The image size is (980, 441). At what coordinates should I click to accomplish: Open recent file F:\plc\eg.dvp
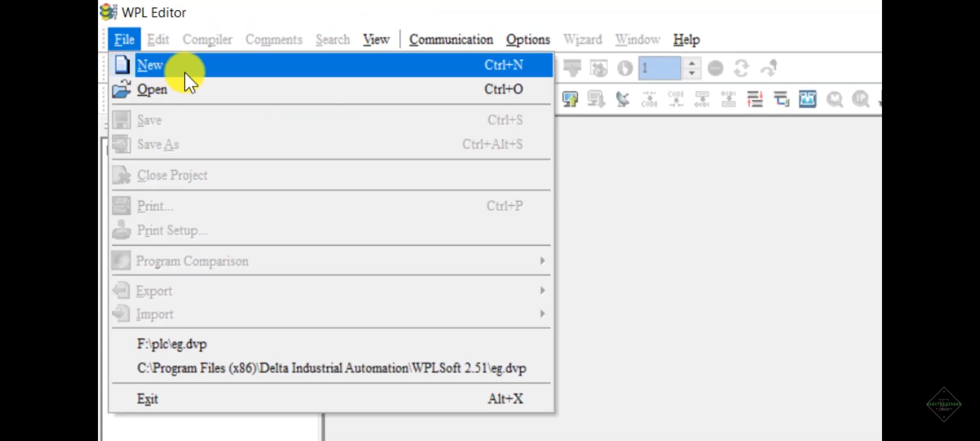(x=172, y=344)
